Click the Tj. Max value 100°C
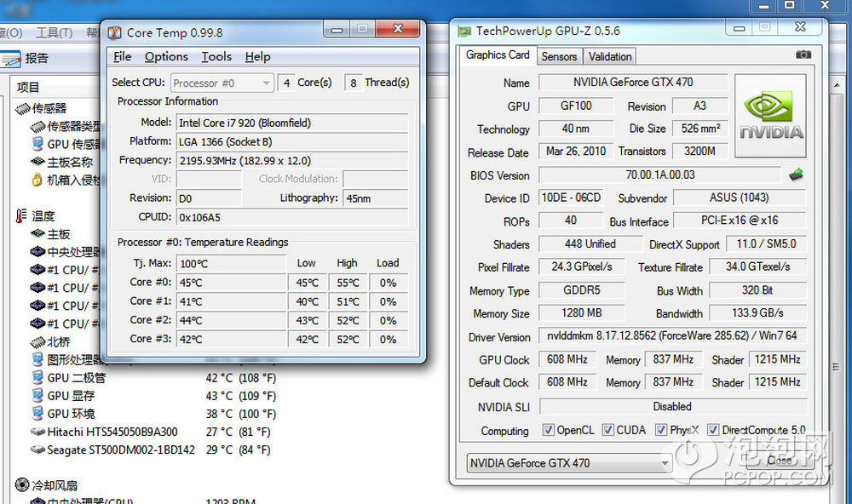The width and height of the screenshot is (852, 504). coord(231,264)
